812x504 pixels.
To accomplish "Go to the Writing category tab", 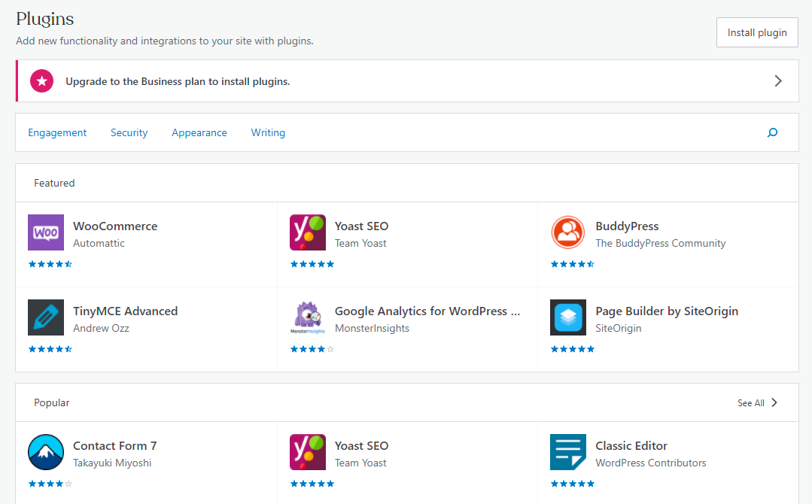I will [x=268, y=133].
